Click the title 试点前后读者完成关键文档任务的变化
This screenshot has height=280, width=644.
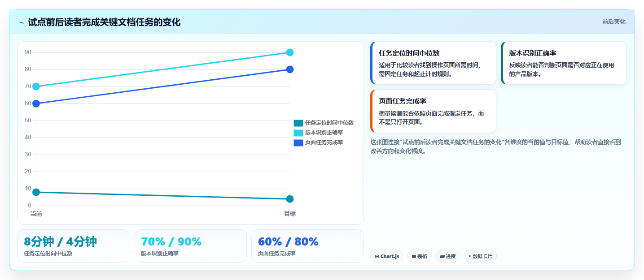point(104,22)
